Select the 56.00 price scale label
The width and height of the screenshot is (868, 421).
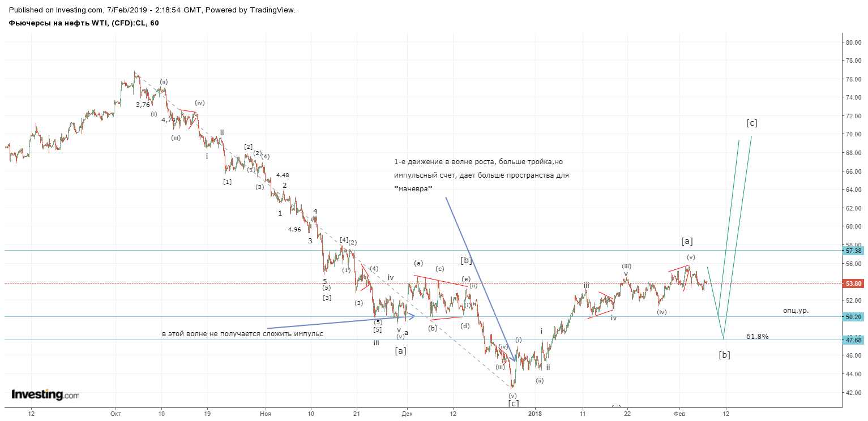click(x=853, y=264)
